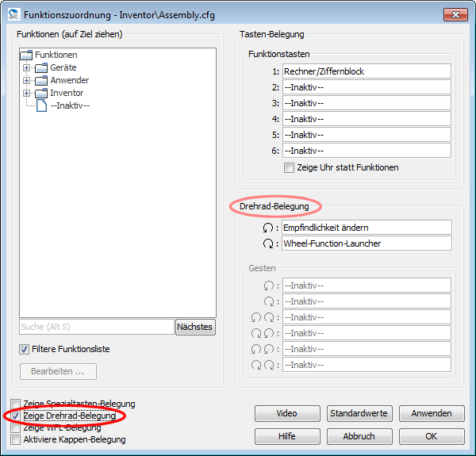
Task: Click the Anwenden button
Action: (432, 413)
